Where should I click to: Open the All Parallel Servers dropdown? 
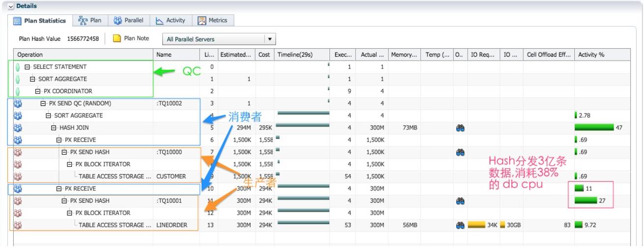pos(270,39)
